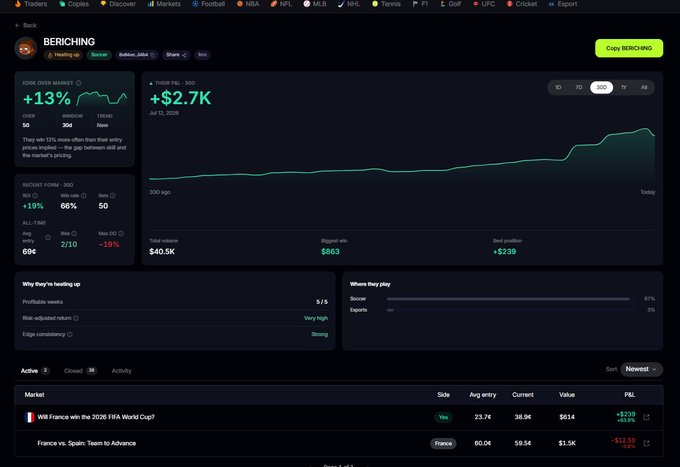The height and width of the screenshot is (467, 680).
Task: Show info tooltip for Risk
Action: [x=74, y=233]
